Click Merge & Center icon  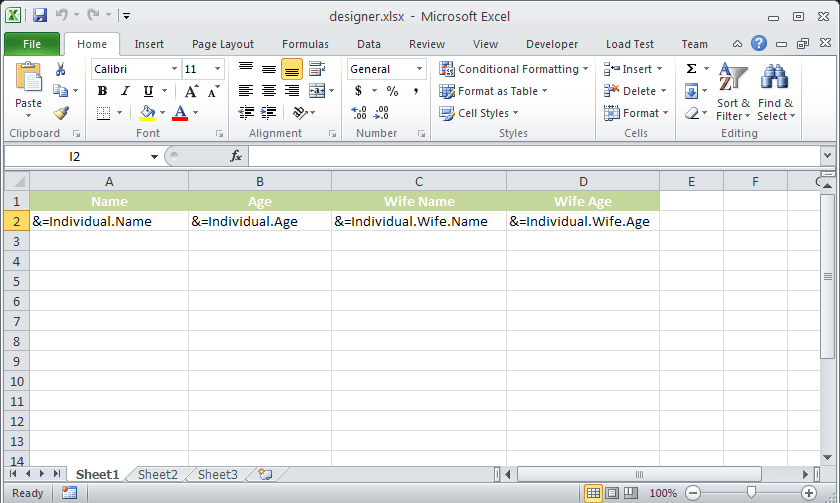[x=317, y=91]
